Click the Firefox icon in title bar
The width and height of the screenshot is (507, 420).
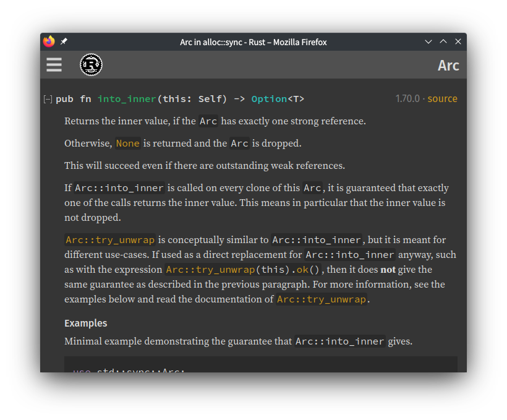tap(49, 41)
